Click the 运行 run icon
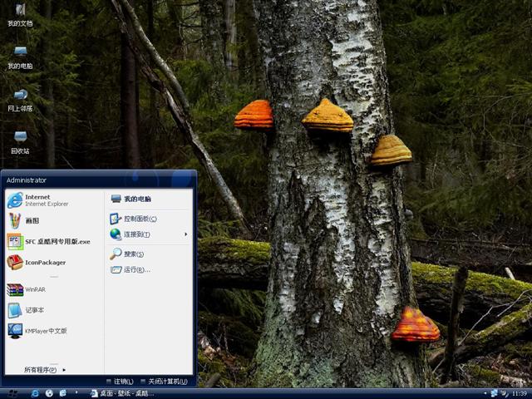Image resolution: width=532 pixels, height=399 pixels. 116,270
